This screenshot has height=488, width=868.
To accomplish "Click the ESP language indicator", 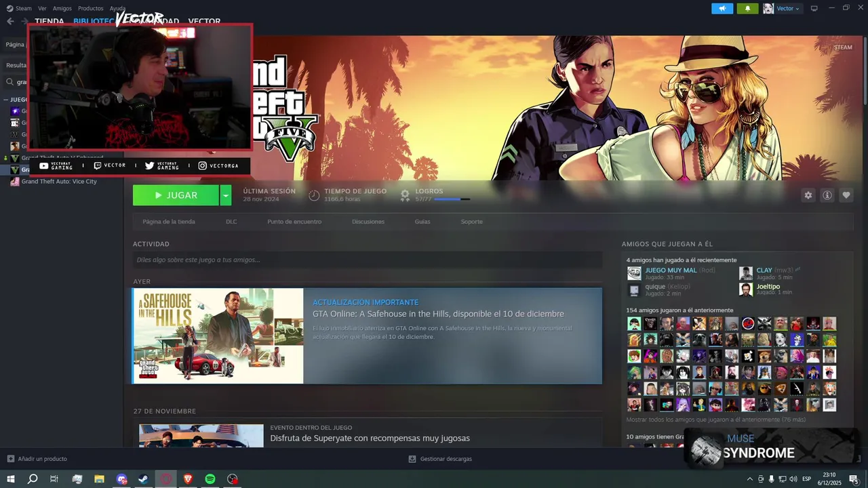I will point(806,479).
